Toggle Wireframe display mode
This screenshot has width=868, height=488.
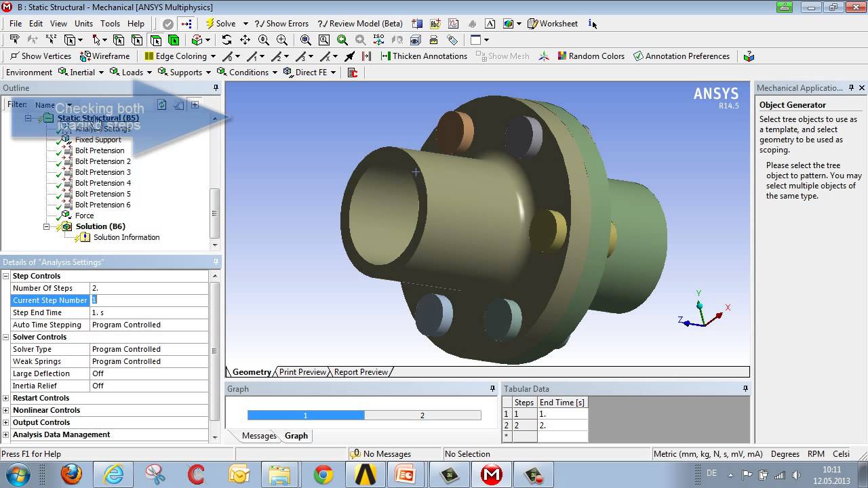click(104, 56)
